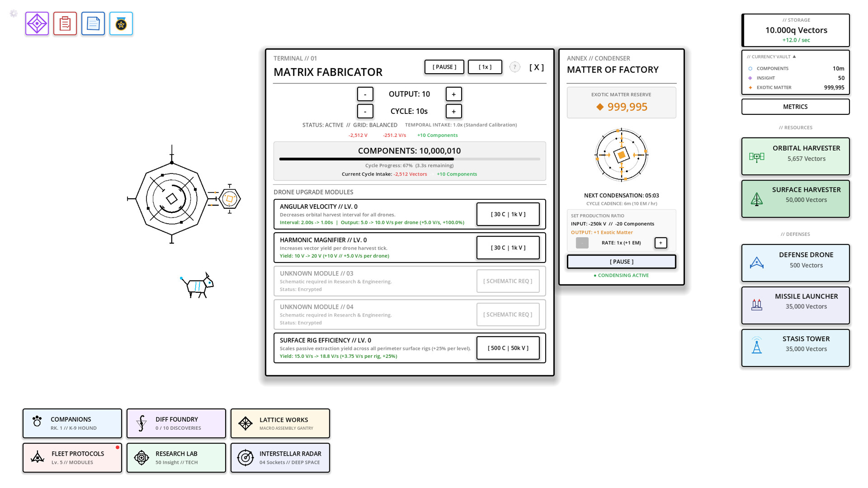Click the octagonal station graphic

(171, 198)
